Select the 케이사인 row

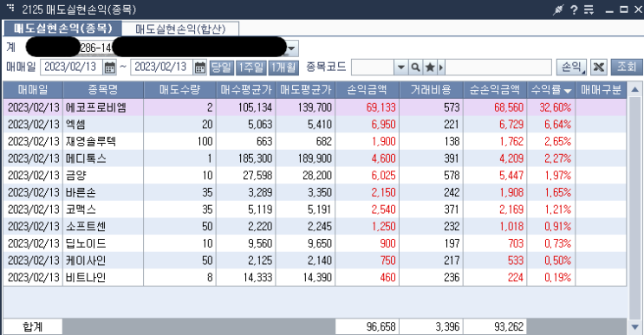pos(315,261)
